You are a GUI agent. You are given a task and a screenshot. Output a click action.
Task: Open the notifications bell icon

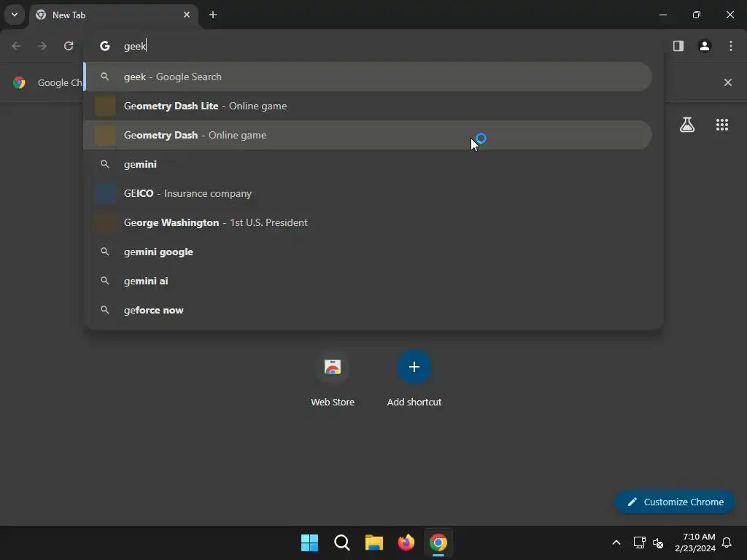click(x=727, y=542)
